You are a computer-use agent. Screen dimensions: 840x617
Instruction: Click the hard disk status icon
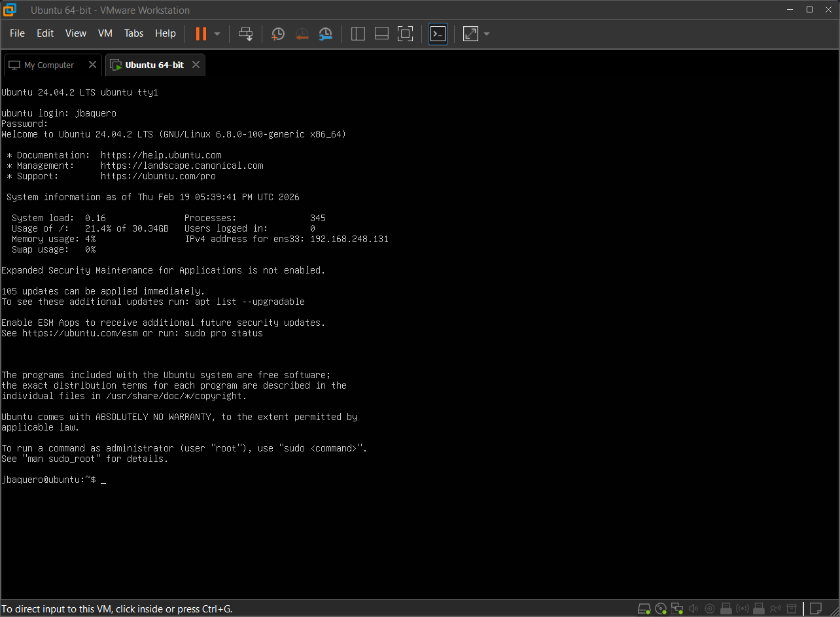(644, 608)
